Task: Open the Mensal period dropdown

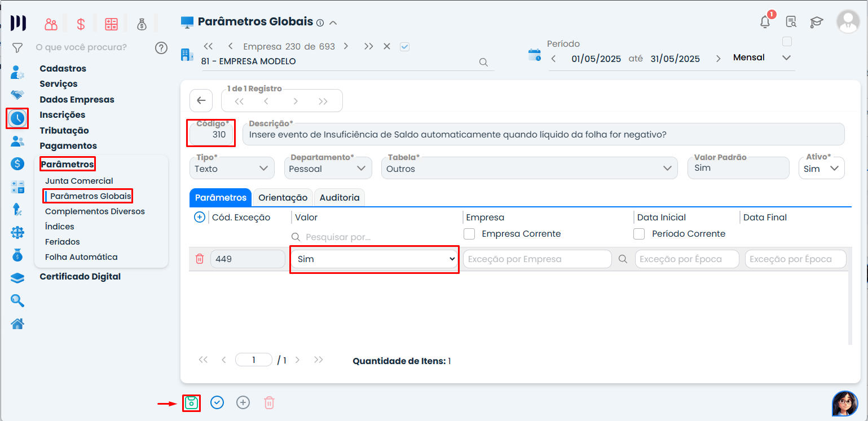Action: (761, 57)
